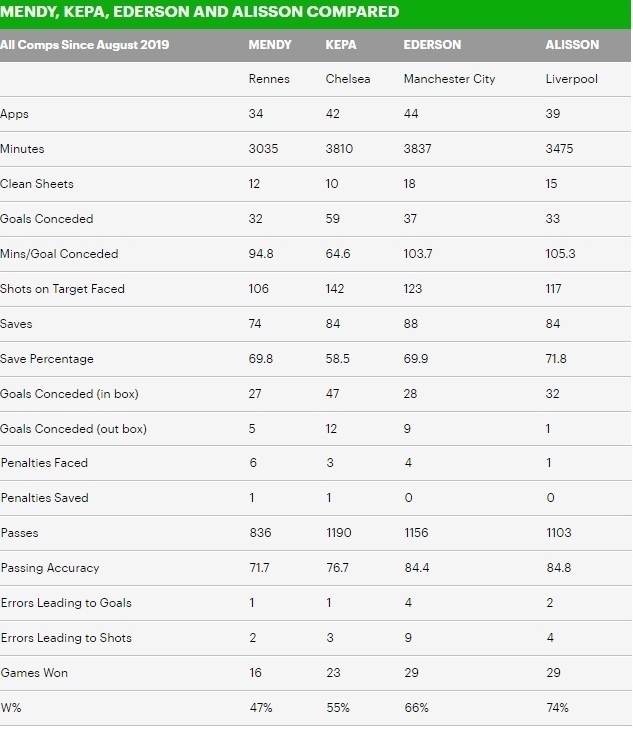Click the Rennes club name

[269, 79]
